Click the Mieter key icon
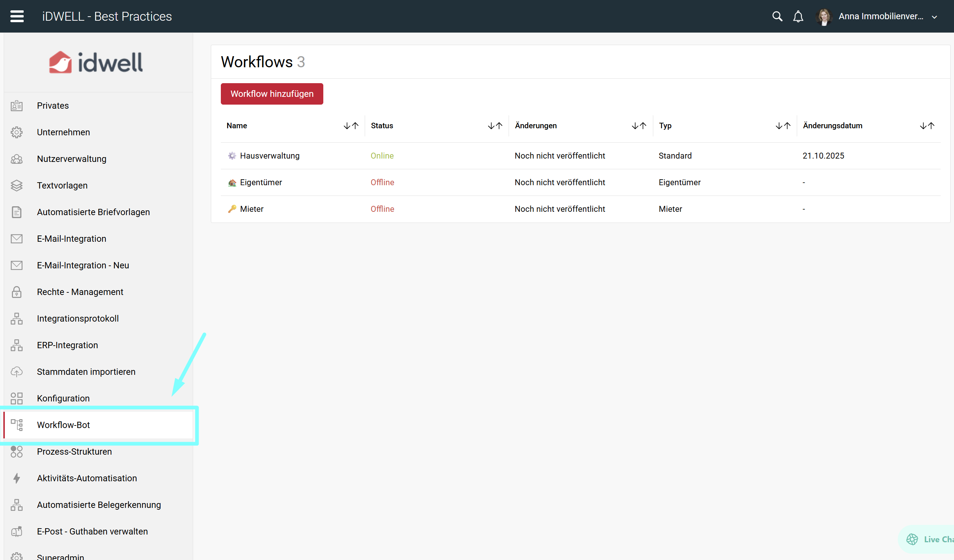This screenshot has height=560, width=954. coord(232,209)
